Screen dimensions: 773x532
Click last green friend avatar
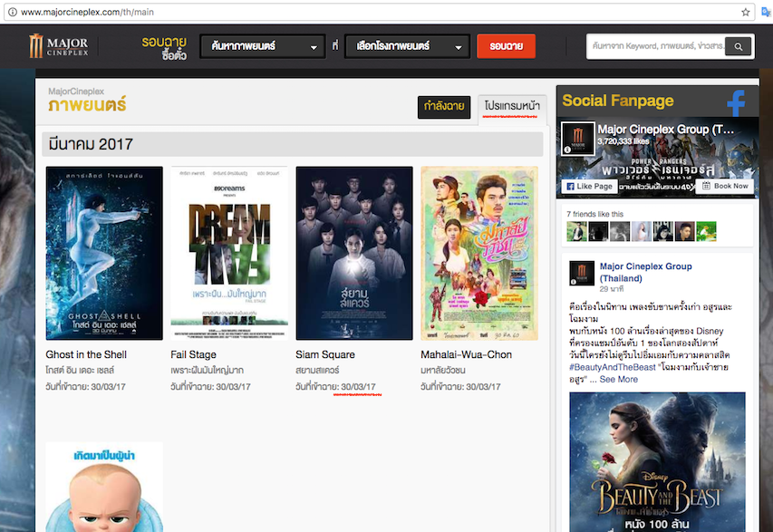pyautogui.click(x=706, y=231)
